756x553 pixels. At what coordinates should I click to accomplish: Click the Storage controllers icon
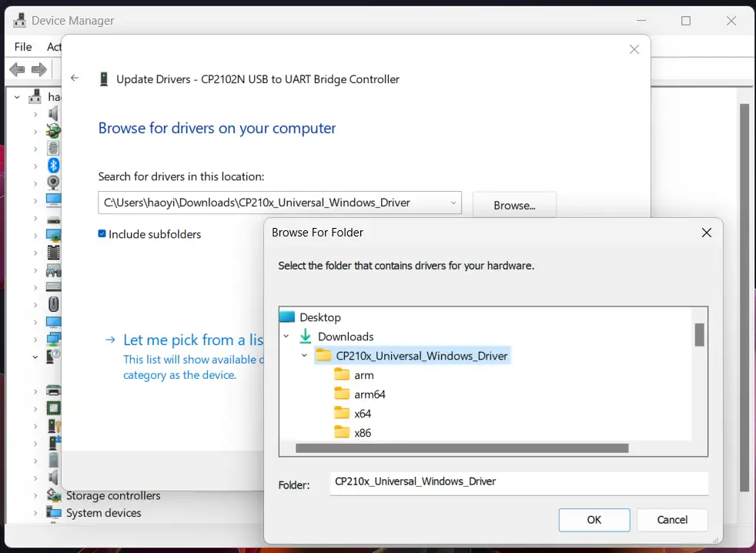click(52, 495)
